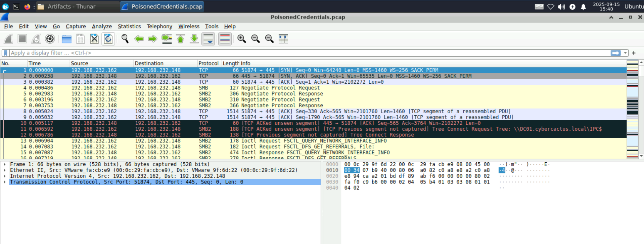Click the Find packet magnifier icon

point(125,39)
